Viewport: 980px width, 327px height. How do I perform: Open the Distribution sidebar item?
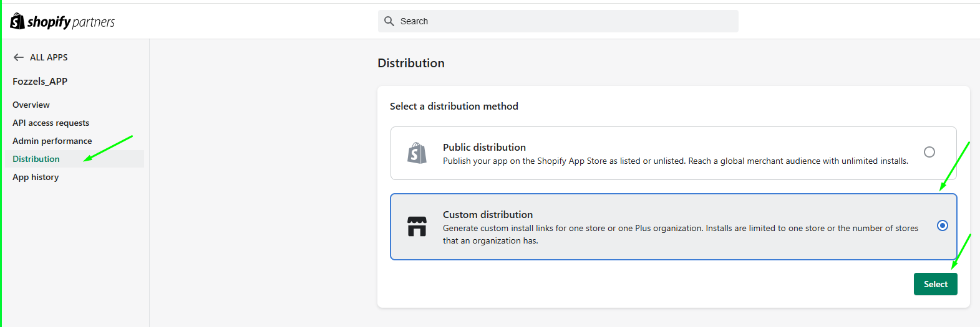pos(36,159)
